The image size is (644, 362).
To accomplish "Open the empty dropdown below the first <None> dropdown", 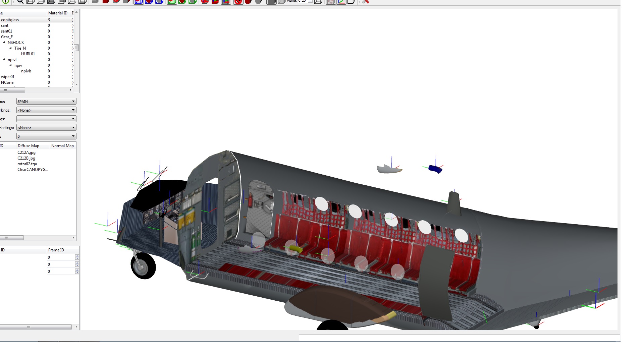I will tap(46, 119).
